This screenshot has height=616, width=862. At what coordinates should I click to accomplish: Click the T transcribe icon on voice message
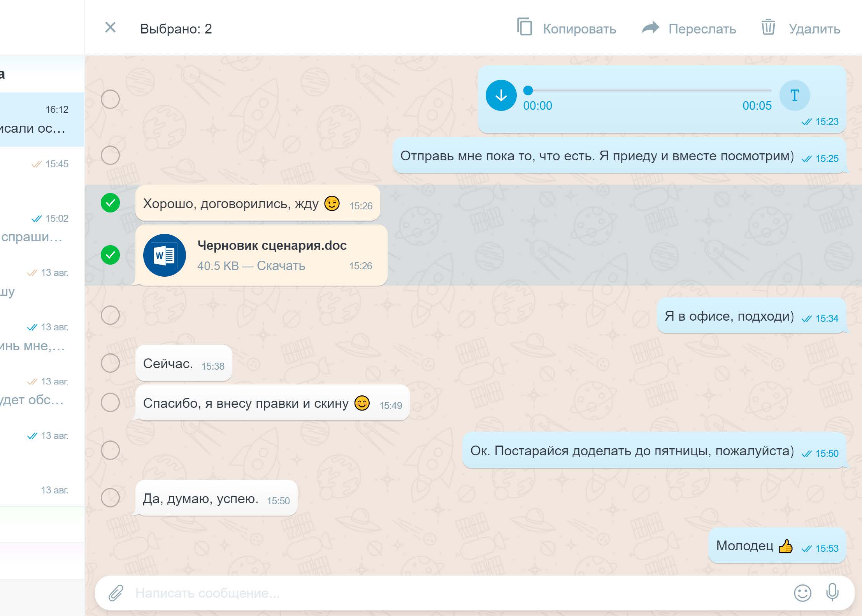(x=794, y=95)
